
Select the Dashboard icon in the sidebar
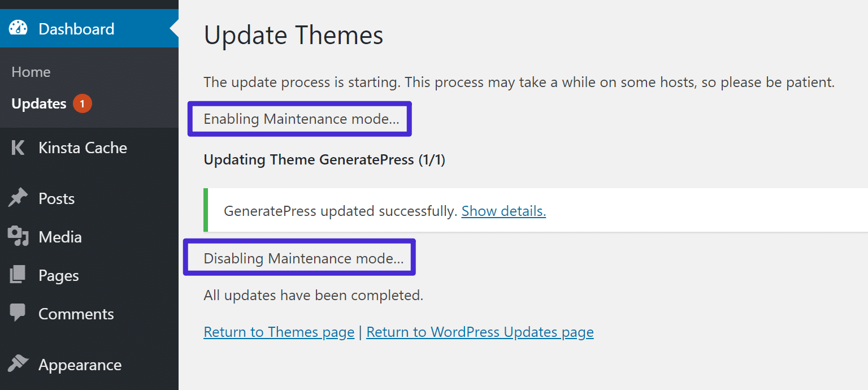pos(19,27)
